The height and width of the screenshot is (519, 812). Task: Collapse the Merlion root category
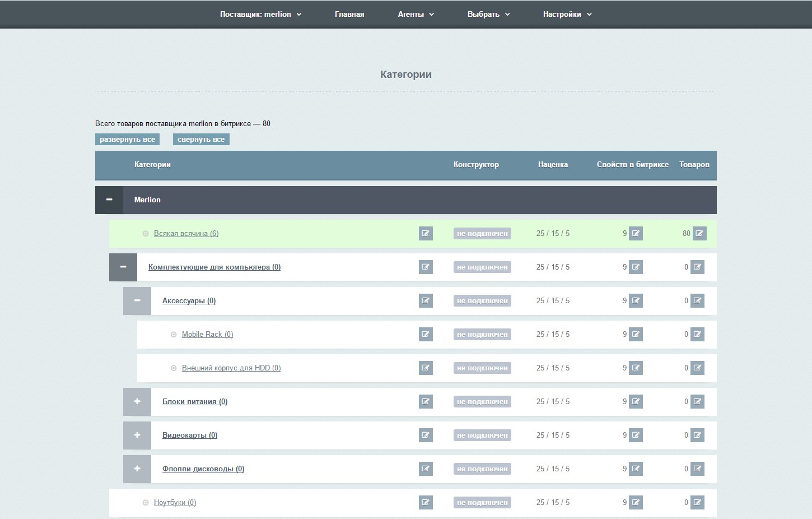click(x=109, y=200)
